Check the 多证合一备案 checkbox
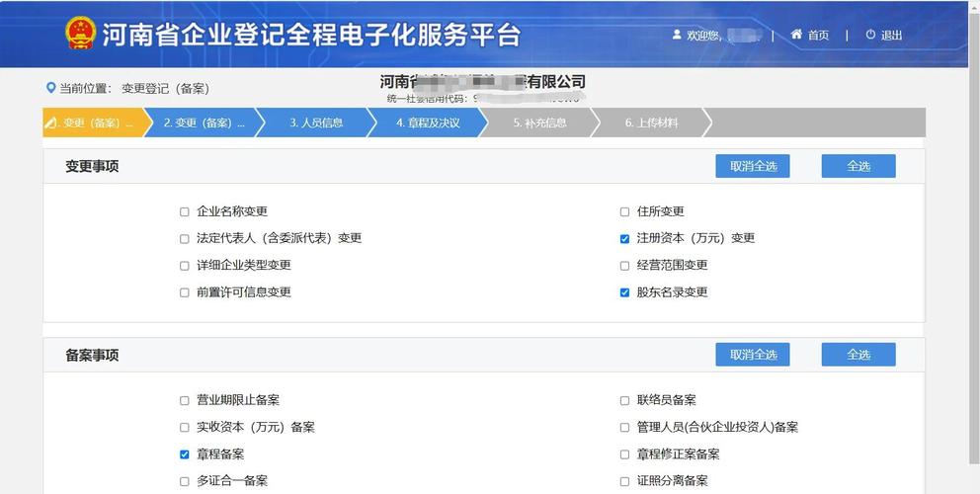 click(x=185, y=481)
